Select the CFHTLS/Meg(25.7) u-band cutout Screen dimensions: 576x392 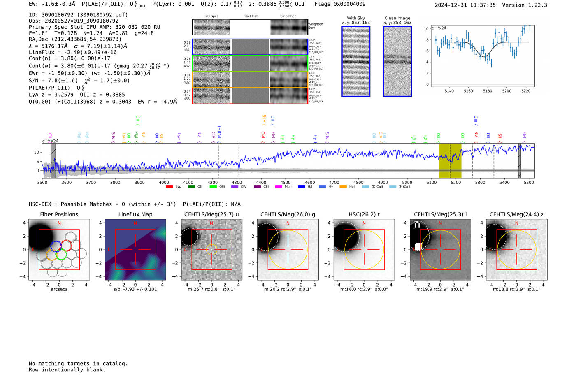(211, 250)
